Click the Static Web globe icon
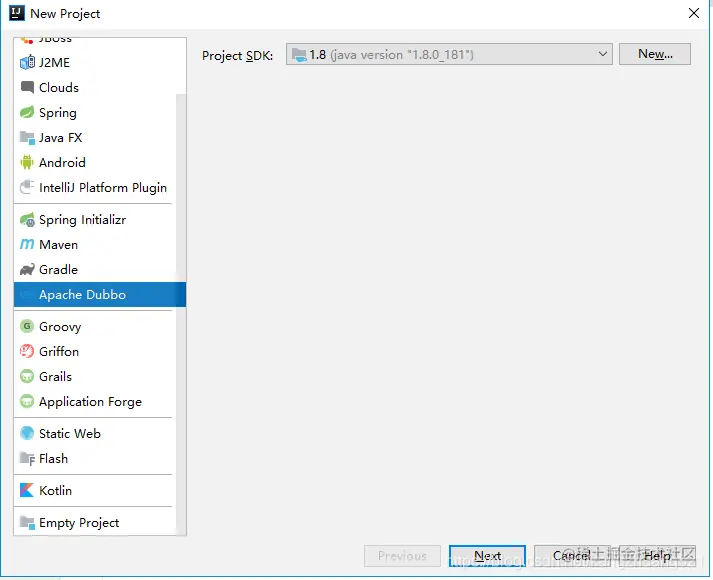713x580 pixels. (x=27, y=433)
